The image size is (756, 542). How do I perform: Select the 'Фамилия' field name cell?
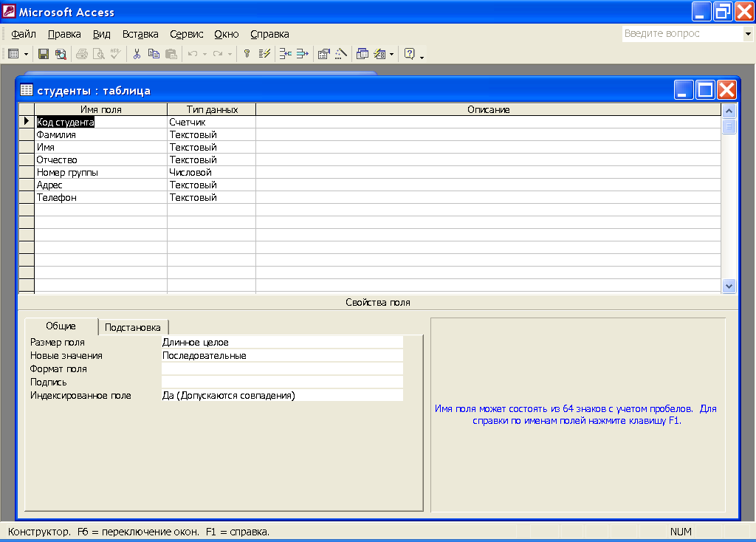tap(100, 134)
